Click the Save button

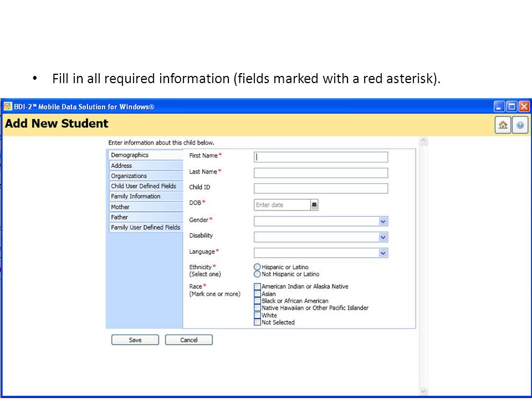135,340
